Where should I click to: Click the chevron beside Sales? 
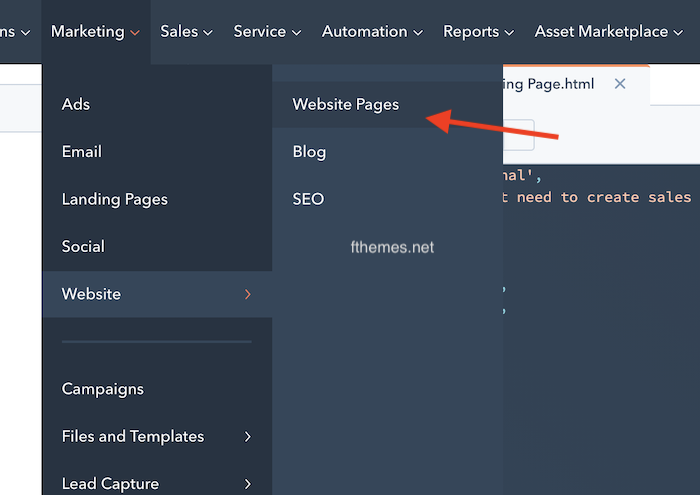pos(208,33)
